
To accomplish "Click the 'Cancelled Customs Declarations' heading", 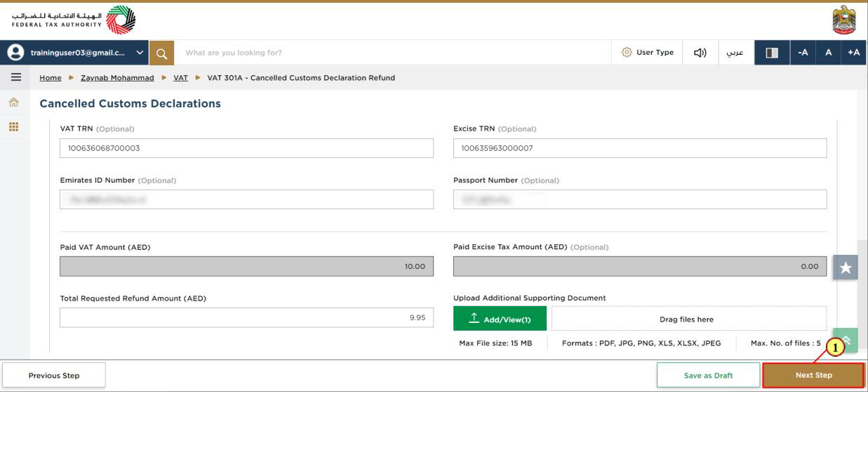I will pos(130,103).
